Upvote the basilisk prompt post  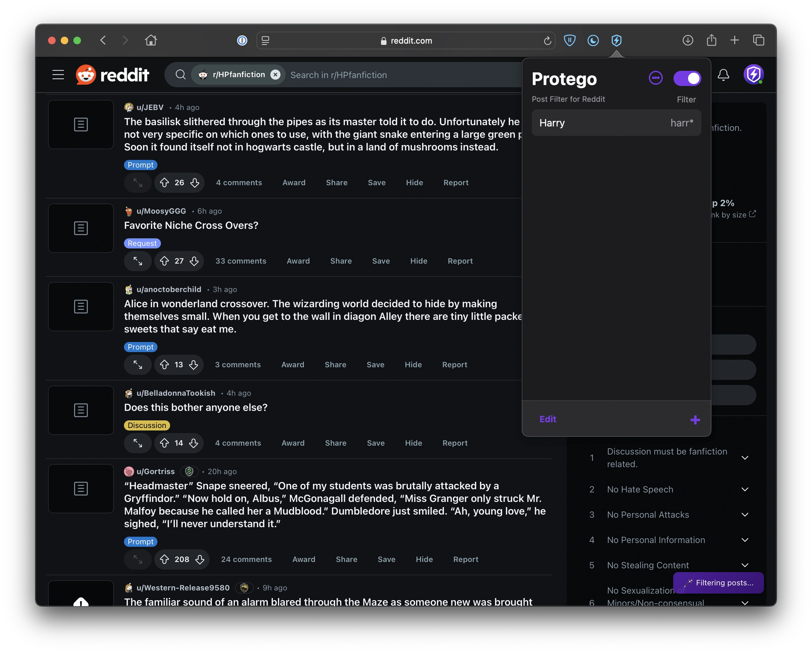pyautogui.click(x=165, y=183)
